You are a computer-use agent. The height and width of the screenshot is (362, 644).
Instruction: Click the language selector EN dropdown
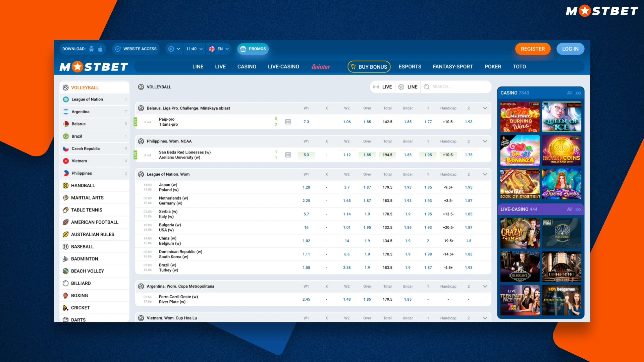[218, 49]
